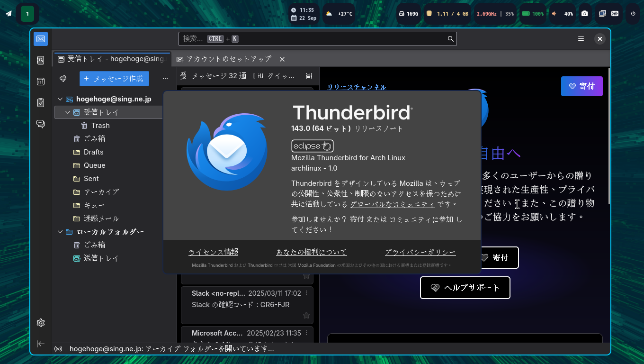Select workspace 1 in top bar

tap(27, 14)
